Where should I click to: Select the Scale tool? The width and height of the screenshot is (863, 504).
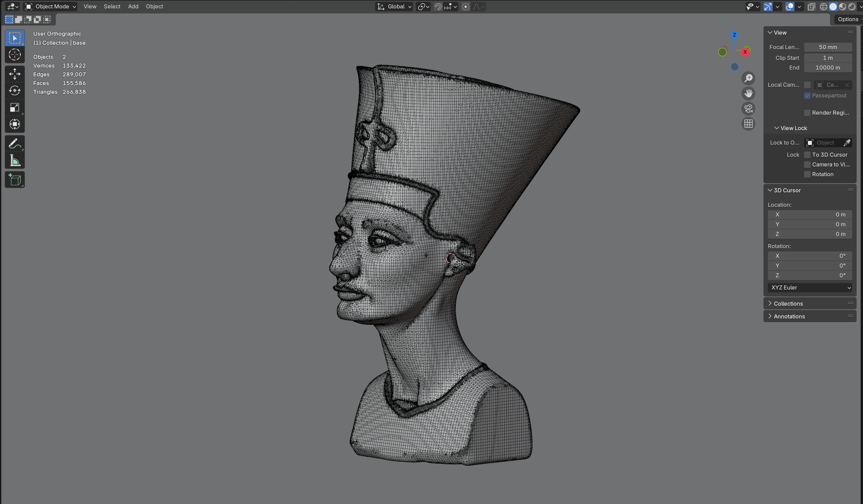(14, 108)
